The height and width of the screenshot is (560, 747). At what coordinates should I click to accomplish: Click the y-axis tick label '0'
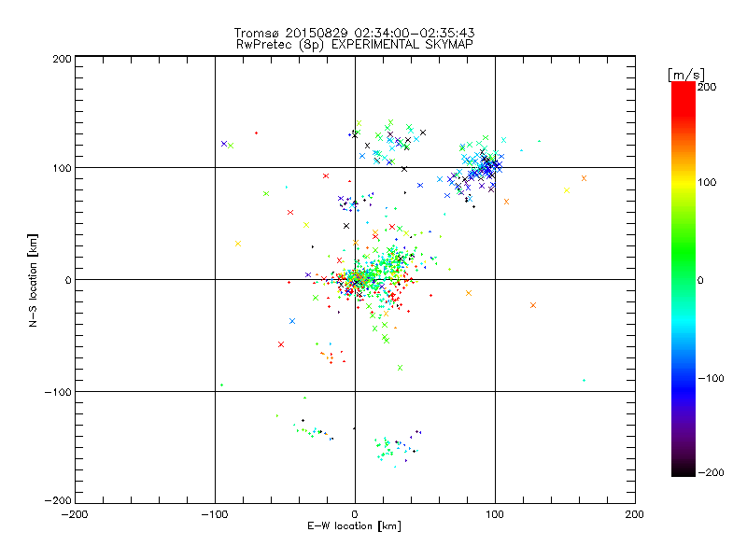pos(68,280)
